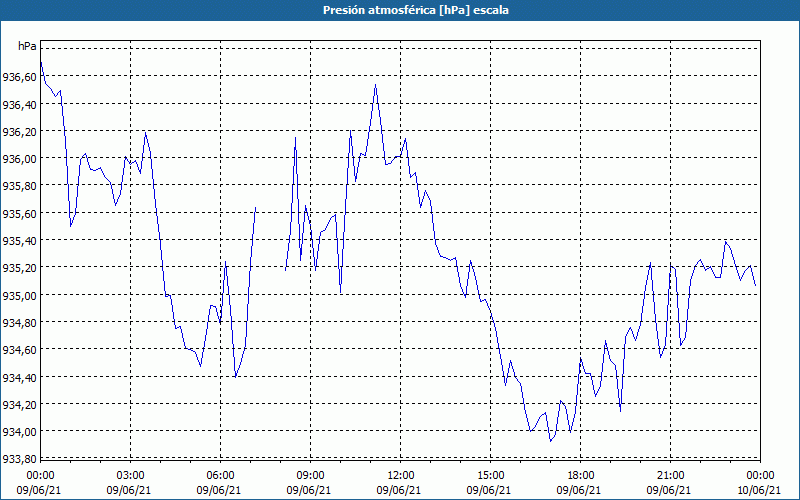This screenshot has width=800, height=500.
Task: Click the 03:00 time label
Action: pyautogui.click(x=131, y=476)
